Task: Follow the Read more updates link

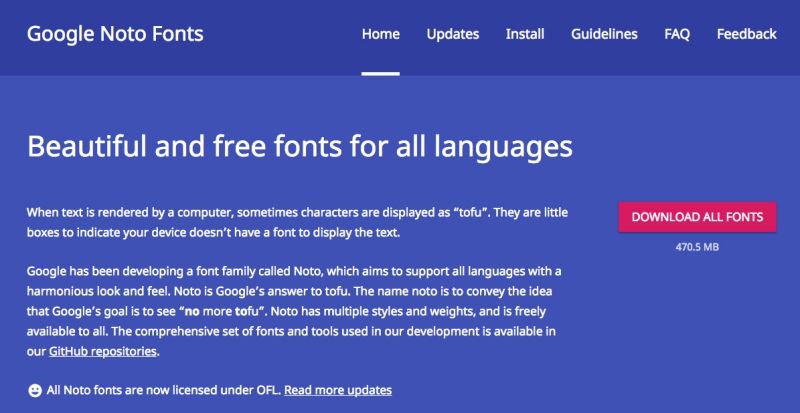Action: (x=338, y=391)
